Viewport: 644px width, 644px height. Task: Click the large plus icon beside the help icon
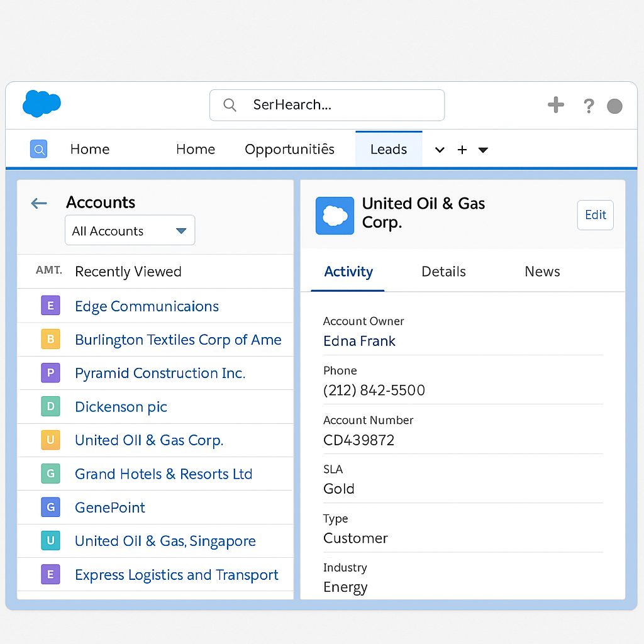click(556, 105)
